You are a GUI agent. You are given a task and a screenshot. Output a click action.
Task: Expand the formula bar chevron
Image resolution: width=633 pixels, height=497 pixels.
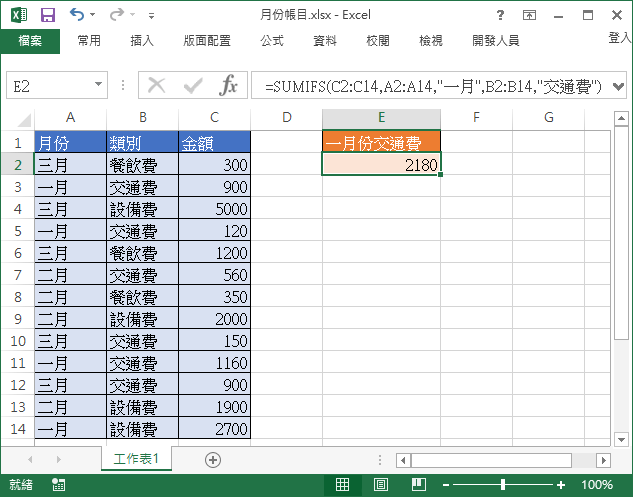click(x=618, y=86)
